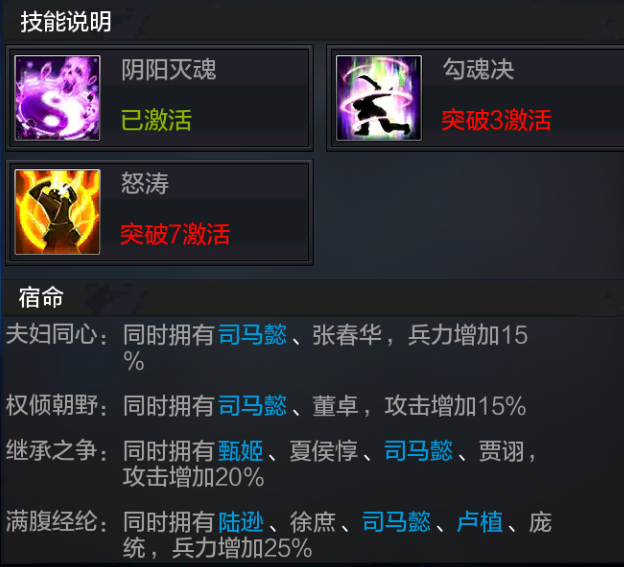The width and height of the screenshot is (624, 567).
Task: Click 司马懿 link in 继承之争 row
Action: point(418,451)
